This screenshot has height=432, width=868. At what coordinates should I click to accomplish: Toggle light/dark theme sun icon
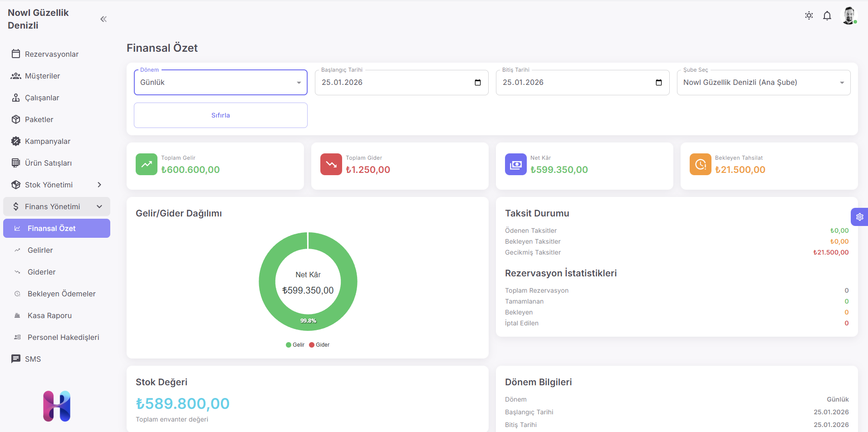click(x=809, y=16)
